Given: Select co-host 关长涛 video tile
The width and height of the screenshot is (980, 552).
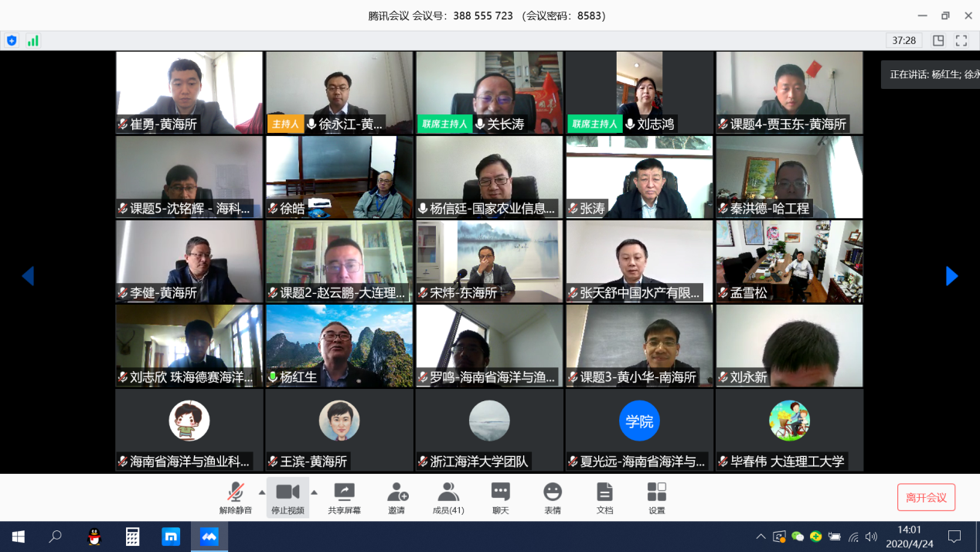Looking at the screenshot, I should [489, 93].
